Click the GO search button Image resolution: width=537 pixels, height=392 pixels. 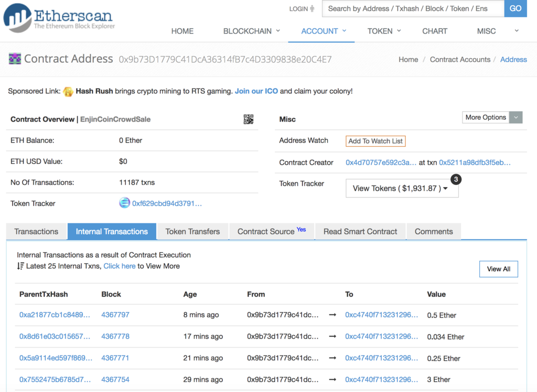coord(515,8)
